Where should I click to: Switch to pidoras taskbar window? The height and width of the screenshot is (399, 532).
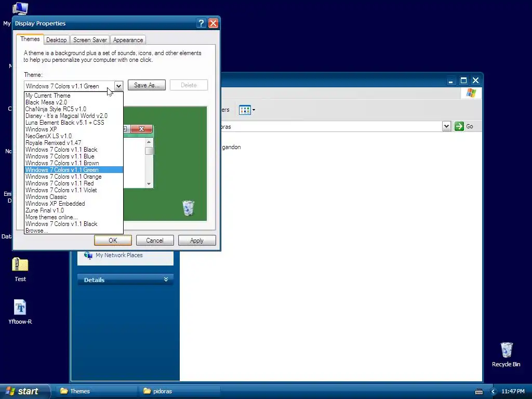179,391
